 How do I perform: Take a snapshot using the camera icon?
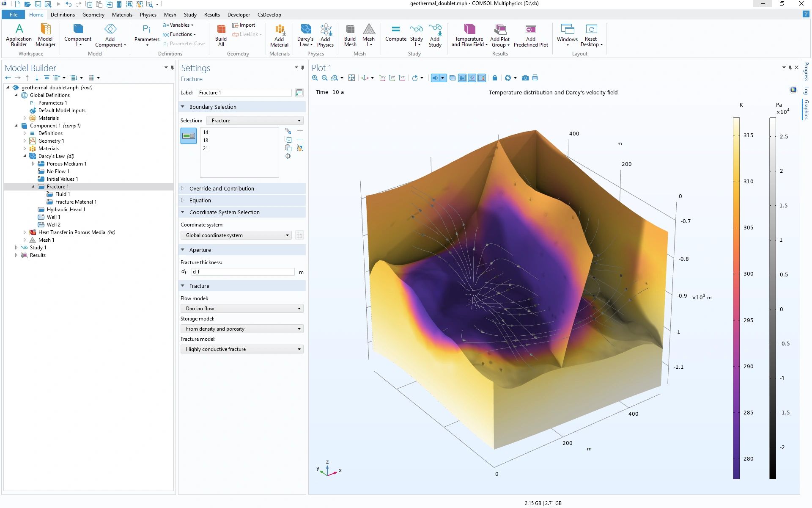click(525, 78)
